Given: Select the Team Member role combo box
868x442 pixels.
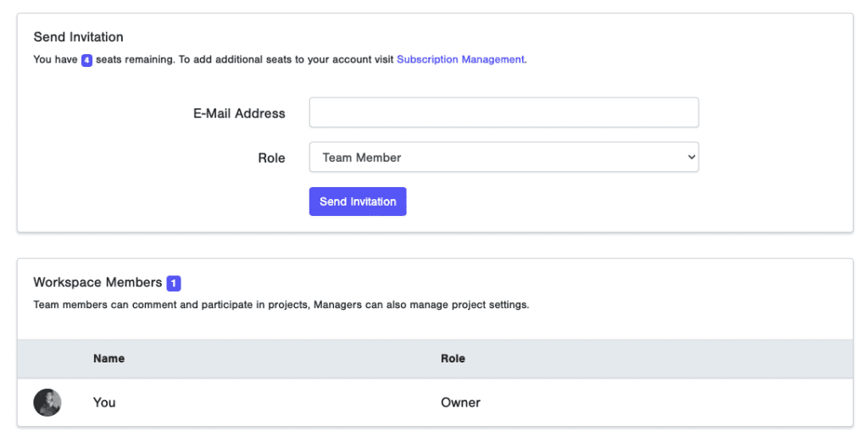Looking at the screenshot, I should (x=504, y=157).
